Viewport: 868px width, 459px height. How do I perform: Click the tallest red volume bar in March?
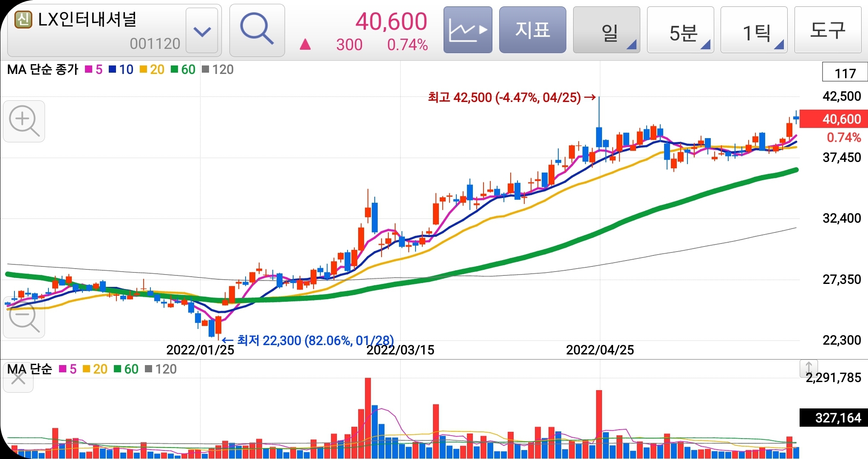tap(368, 418)
